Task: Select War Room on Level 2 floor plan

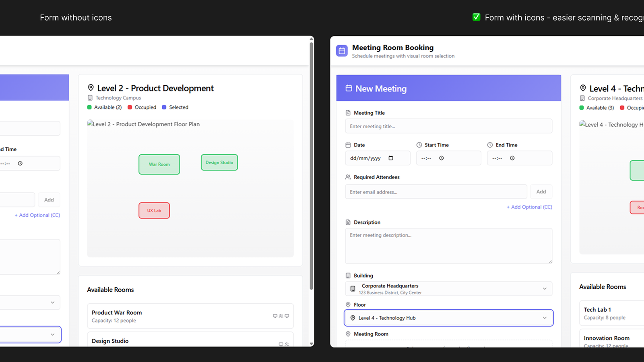Action: coord(159,165)
